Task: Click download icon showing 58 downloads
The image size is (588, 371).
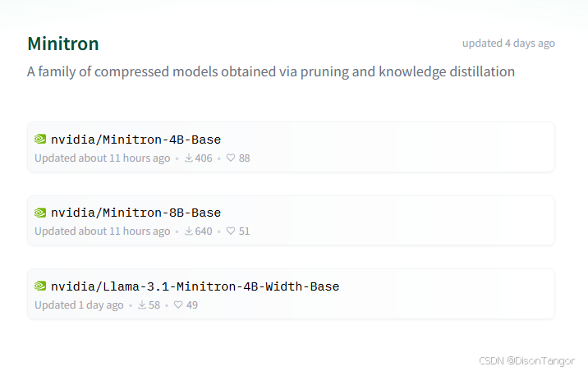Action: (x=142, y=305)
